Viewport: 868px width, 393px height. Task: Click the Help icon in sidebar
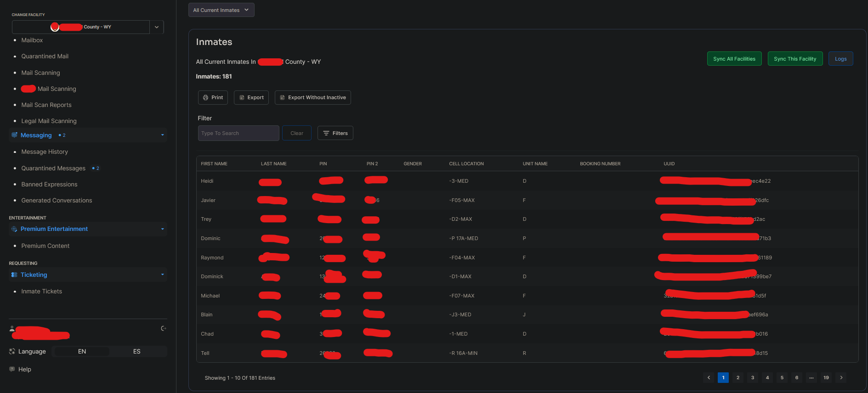(12, 369)
